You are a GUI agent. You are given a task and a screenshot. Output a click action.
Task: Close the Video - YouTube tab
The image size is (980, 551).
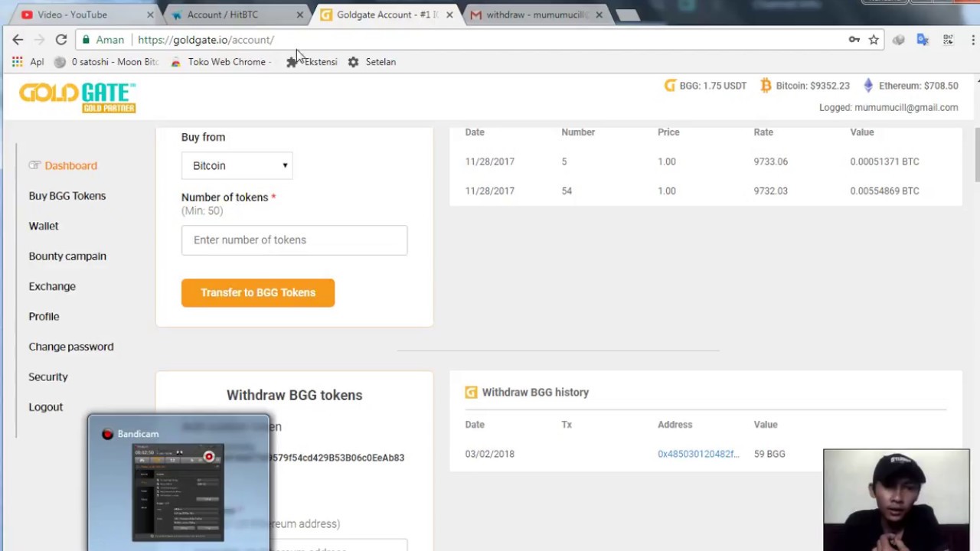(x=150, y=15)
